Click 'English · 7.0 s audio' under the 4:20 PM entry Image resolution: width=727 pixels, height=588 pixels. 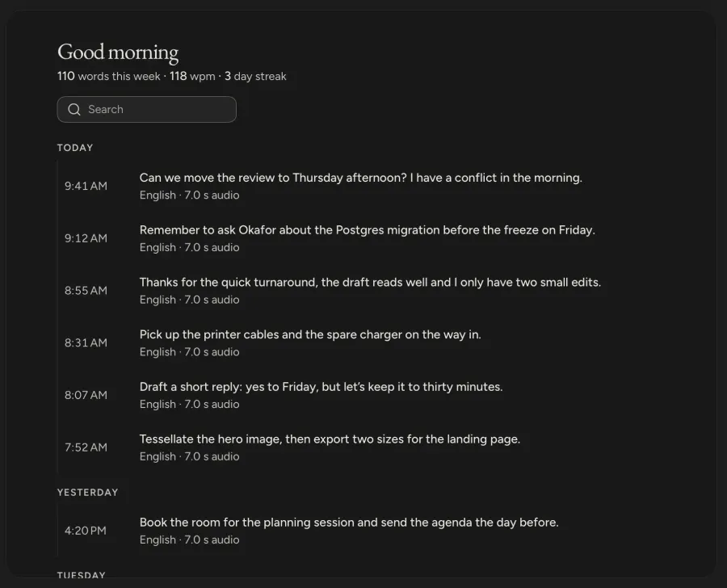tap(189, 540)
